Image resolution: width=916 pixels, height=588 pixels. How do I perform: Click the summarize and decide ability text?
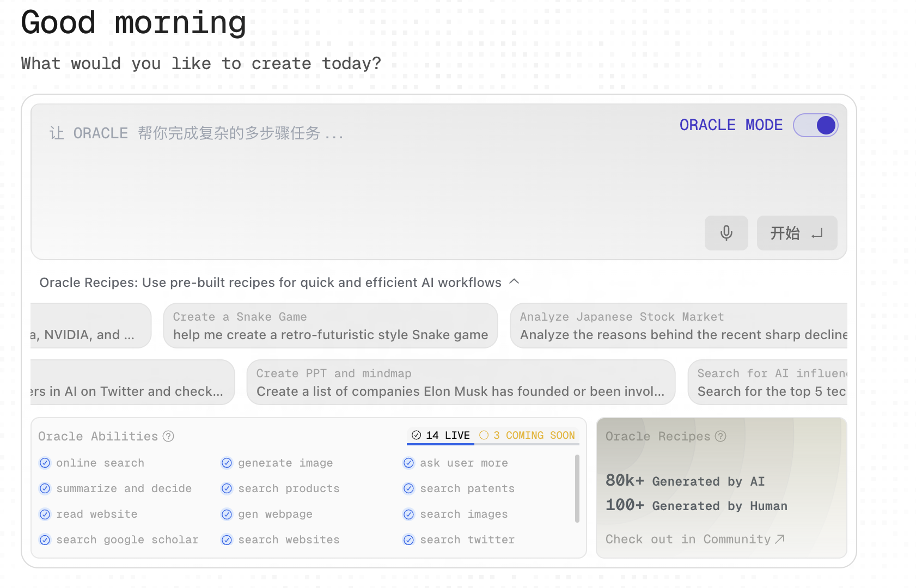point(124,488)
